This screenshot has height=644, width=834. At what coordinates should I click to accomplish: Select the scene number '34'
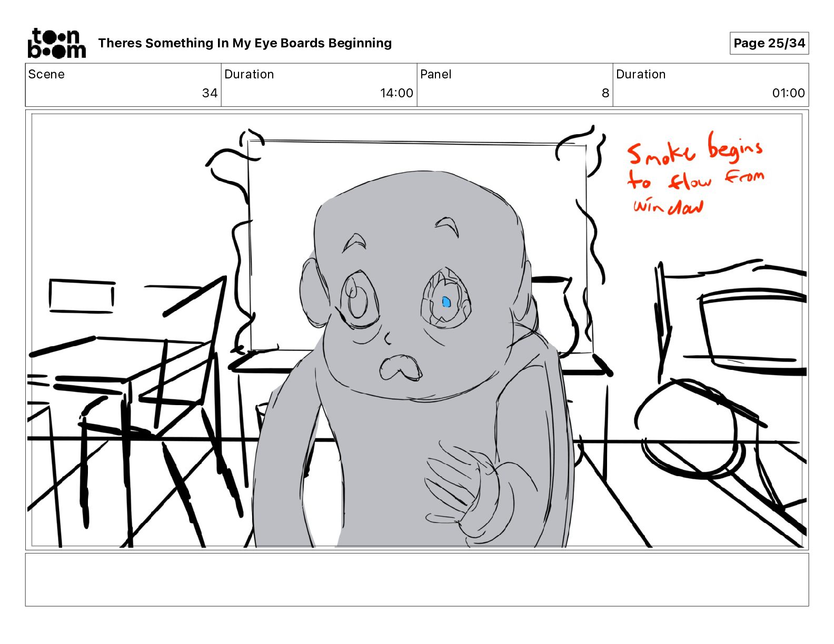(x=210, y=93)
